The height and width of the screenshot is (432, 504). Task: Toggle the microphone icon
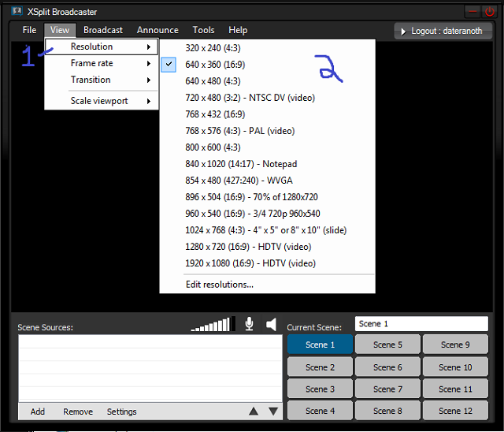click(x=249, y=324)
